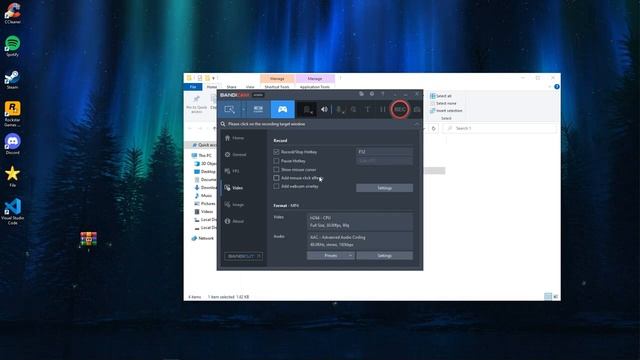Open Explorer help blue question icon
This screenshot has width=640, height=360.
(x=557, y=87)
